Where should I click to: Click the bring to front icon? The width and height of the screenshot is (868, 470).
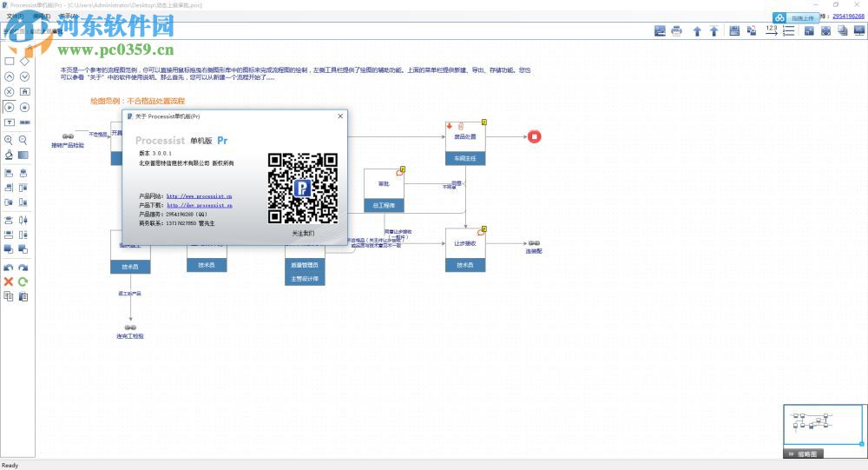(9, 249)
